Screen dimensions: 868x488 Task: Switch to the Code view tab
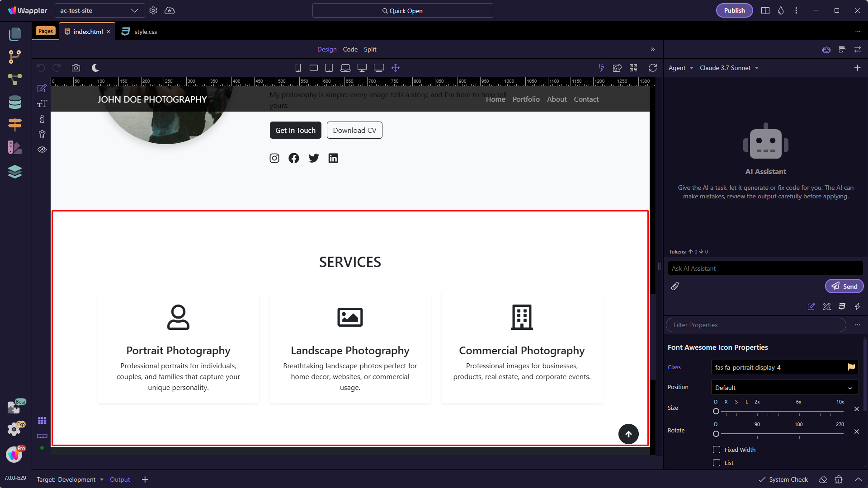point(350,49)
